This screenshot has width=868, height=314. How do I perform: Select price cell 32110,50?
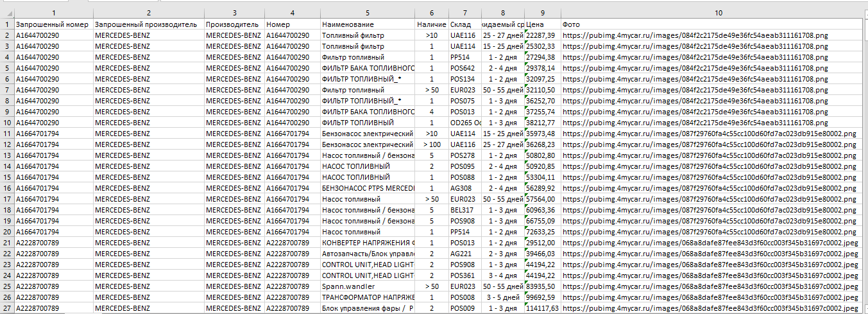pos(543,90)
